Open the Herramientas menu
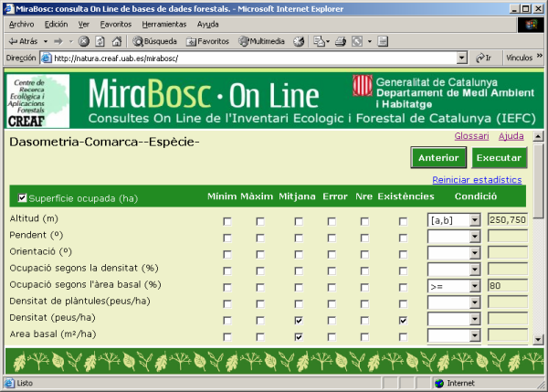Viewport: 548px width, 392px height. (x=163, y=25)
